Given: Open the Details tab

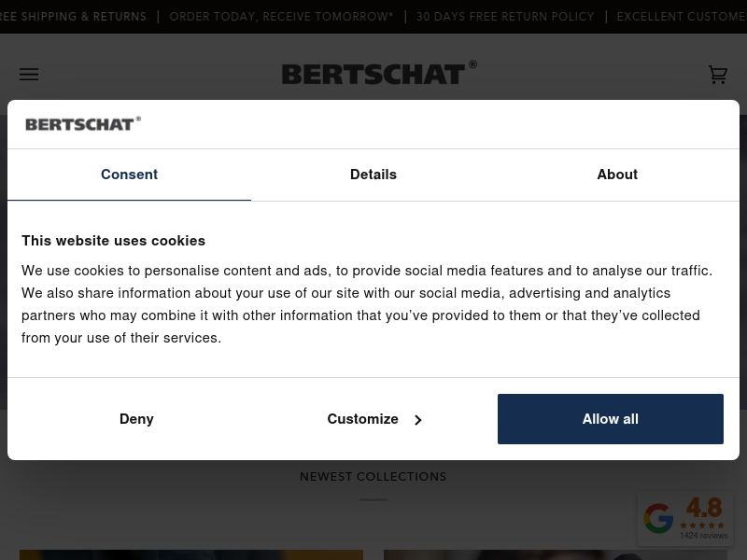Looking at the screenshot, I should pyautogui.click(x=373, y=175).
